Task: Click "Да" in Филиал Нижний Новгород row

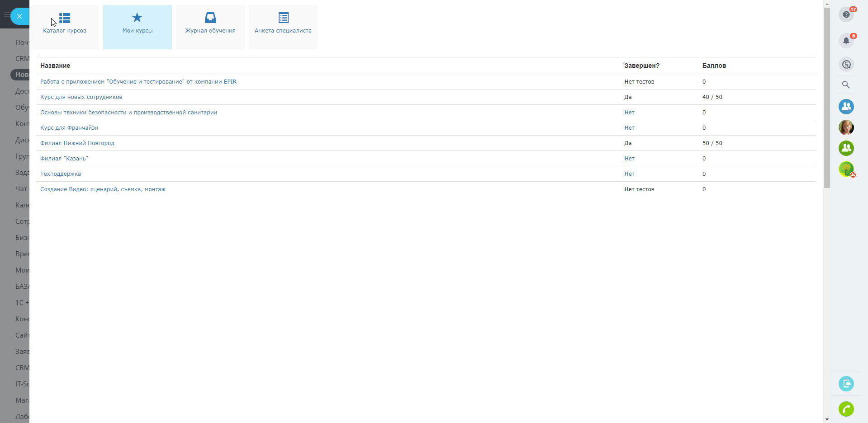Action: (628, 143)
